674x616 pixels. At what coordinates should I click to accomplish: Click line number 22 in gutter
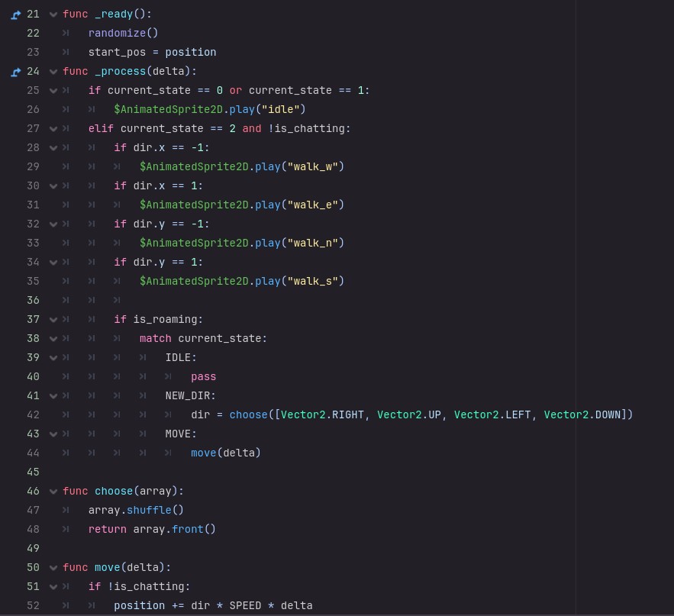click(x=33, y=33)
